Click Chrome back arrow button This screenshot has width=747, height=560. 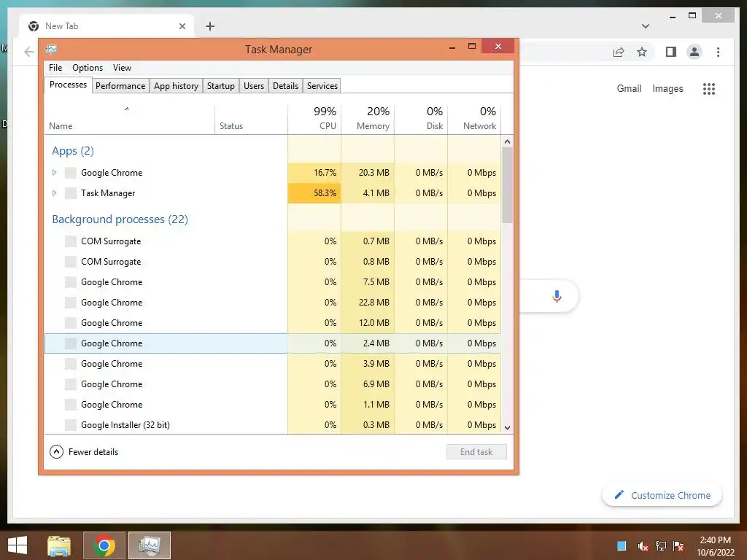(x=29, y=52)
